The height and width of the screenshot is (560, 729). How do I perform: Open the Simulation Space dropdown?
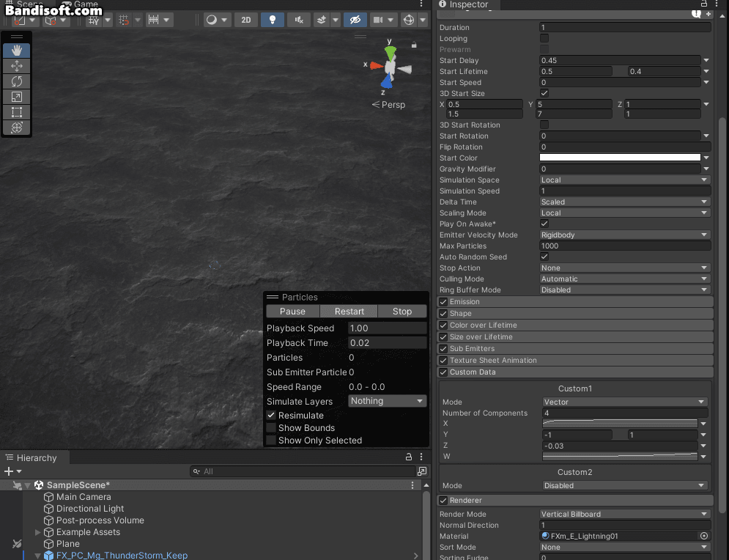point(625,180)
